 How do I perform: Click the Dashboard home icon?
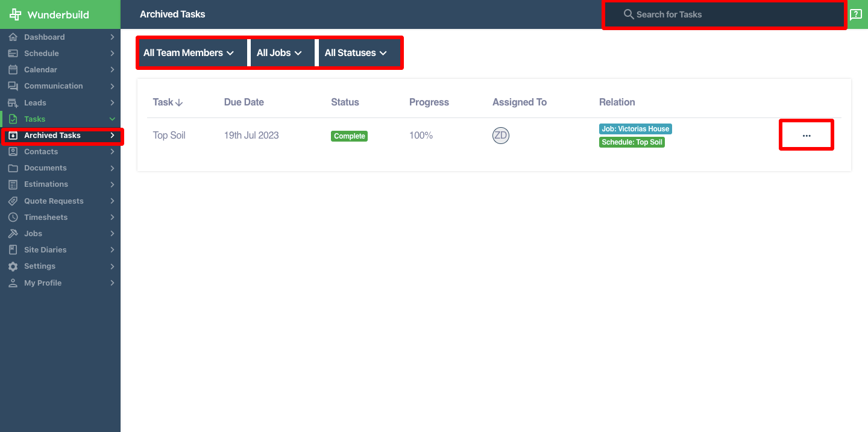click(x=13, y=37)
